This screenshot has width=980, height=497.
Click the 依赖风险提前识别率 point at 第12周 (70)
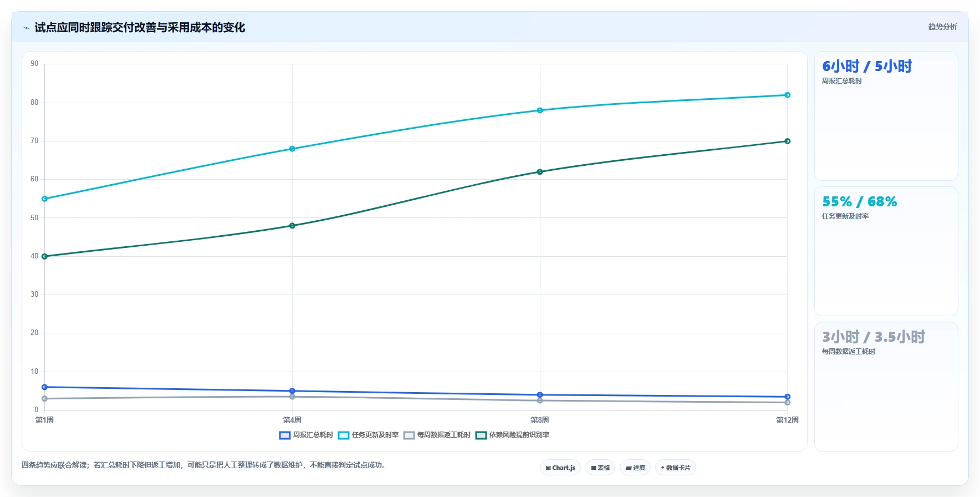click(x=787, y=141)
